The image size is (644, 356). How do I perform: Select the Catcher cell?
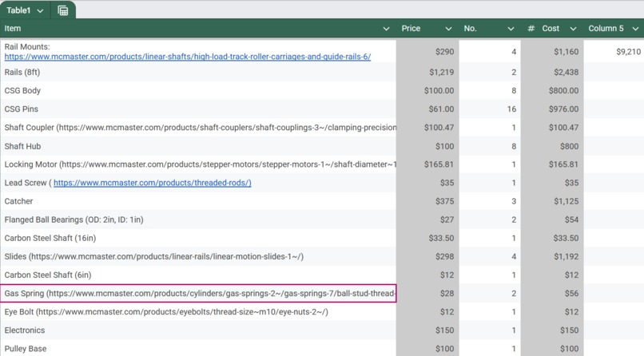click(198, 201)
